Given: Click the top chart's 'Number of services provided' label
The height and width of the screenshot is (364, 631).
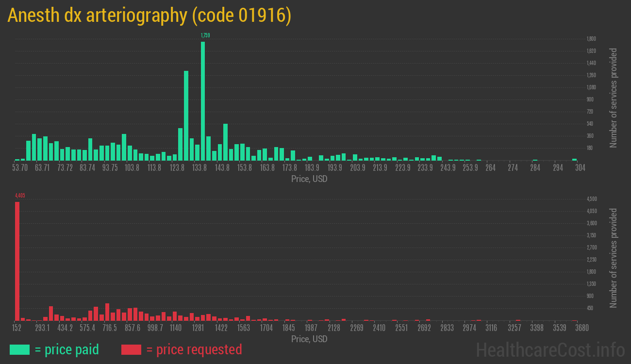Looking at the screenshot, I should 614,98.
